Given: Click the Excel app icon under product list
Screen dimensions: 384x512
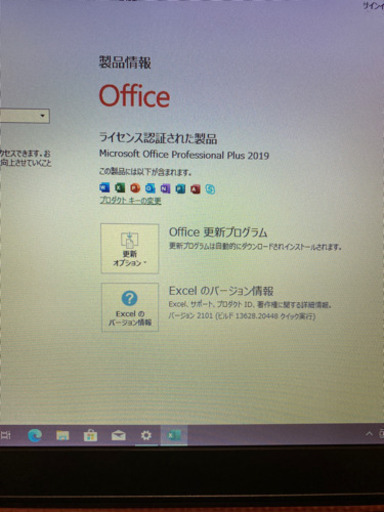Looking at the screenshot, I should pyautogui.click(x=120, y=188).
